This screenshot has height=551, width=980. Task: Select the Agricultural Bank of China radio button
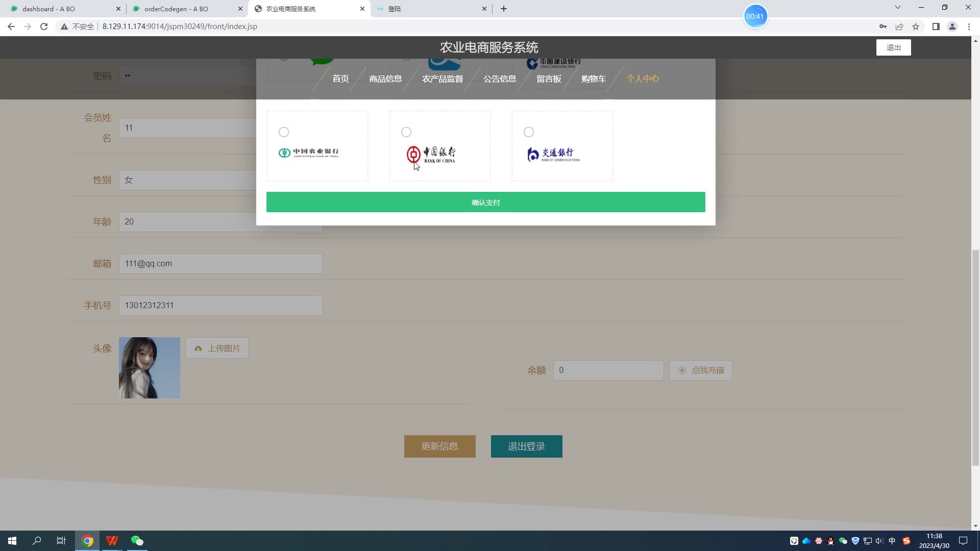[284, 132]
